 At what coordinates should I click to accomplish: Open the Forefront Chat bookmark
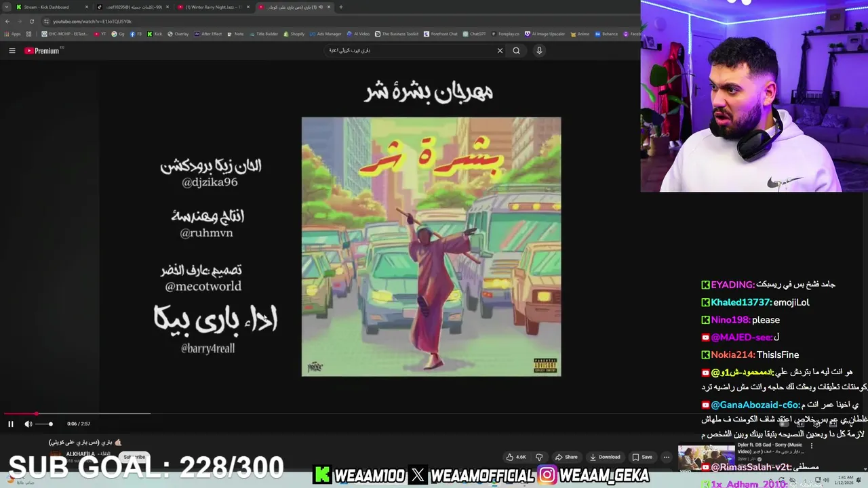click(441, 34)
